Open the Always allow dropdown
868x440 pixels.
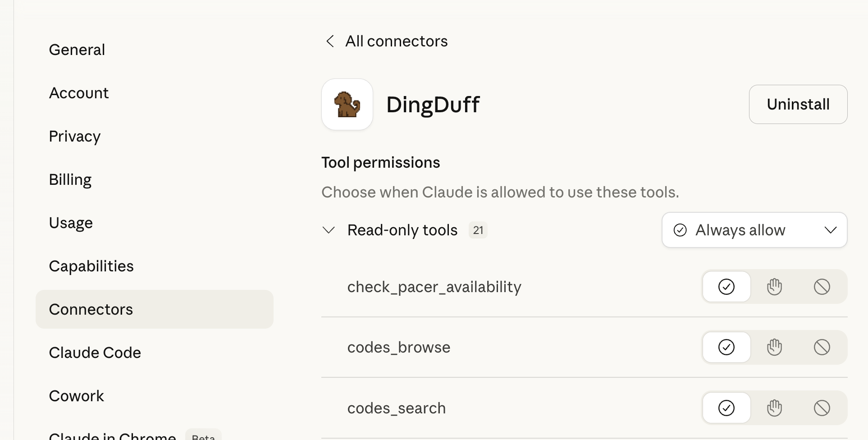[754, 230]
